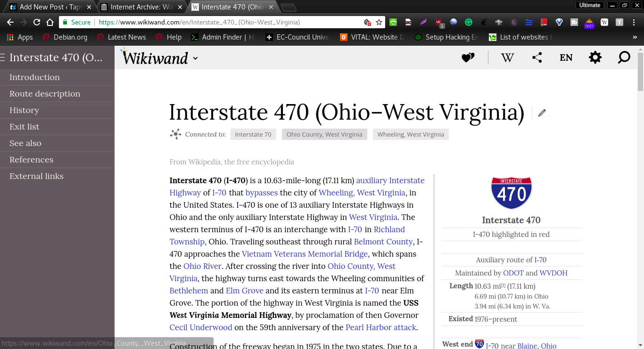This screenshot has height=349, width=644.
Task: Click the Secure padlock site info
Action: pos(76,22)
